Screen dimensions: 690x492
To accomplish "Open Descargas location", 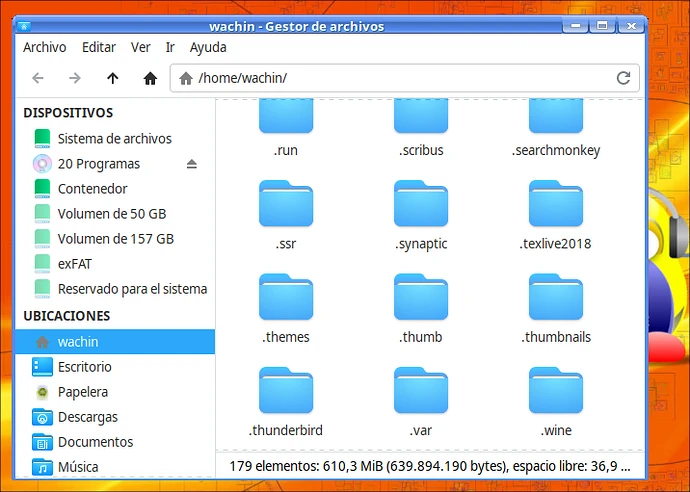I will click(x=114, y=417).
